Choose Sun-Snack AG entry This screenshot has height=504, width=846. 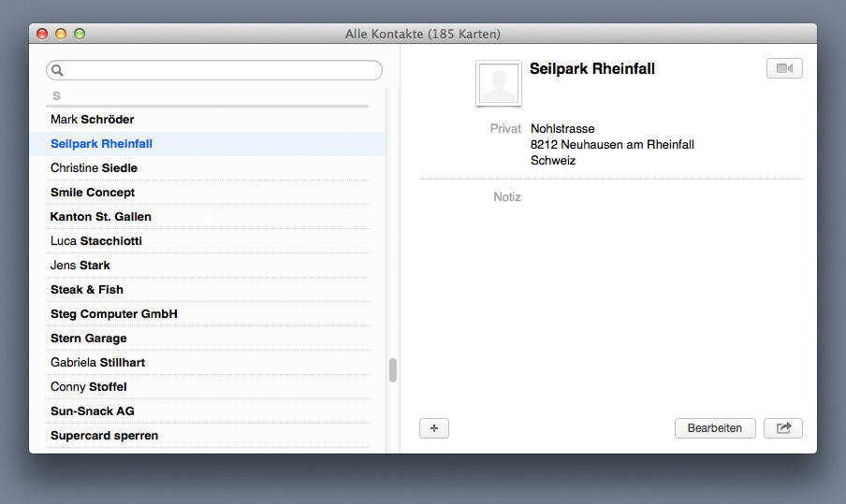[x=208, y=410]
